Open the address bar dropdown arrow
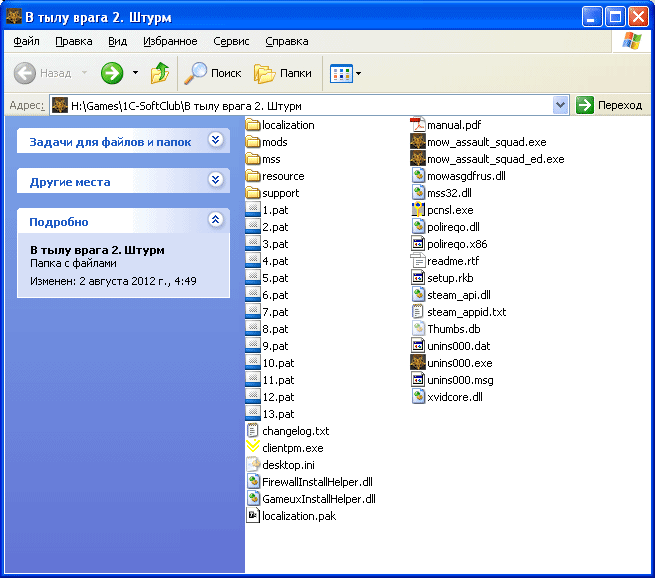Viewport: 655px width, 578px height. (560, 105)
